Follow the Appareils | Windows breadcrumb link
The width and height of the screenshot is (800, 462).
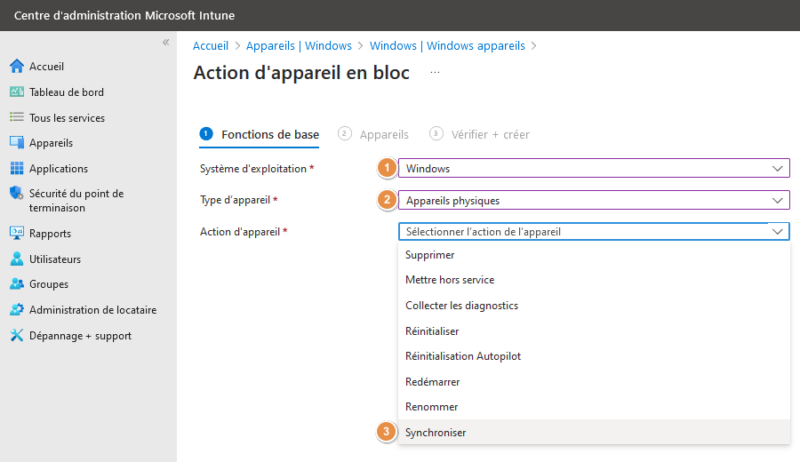coord(299,45)
